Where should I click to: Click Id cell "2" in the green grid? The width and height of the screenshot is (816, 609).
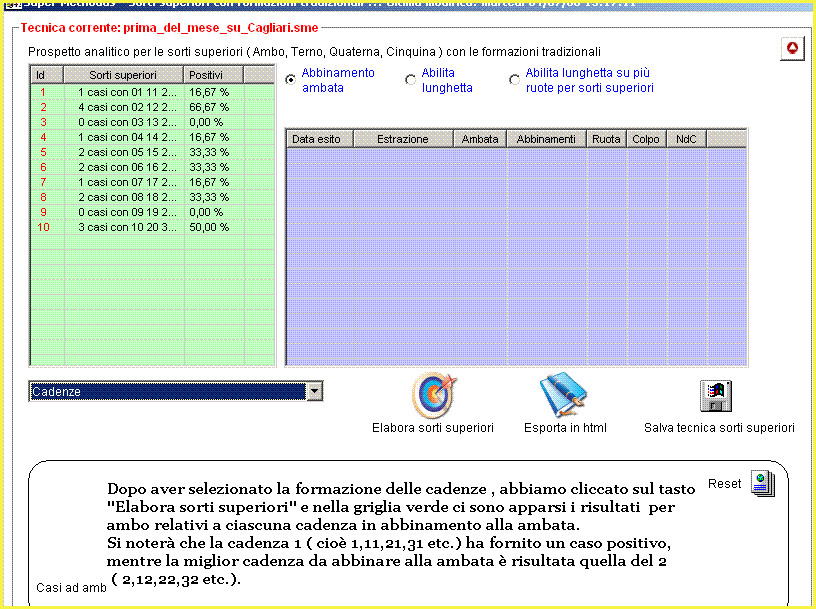coord(43,107)
